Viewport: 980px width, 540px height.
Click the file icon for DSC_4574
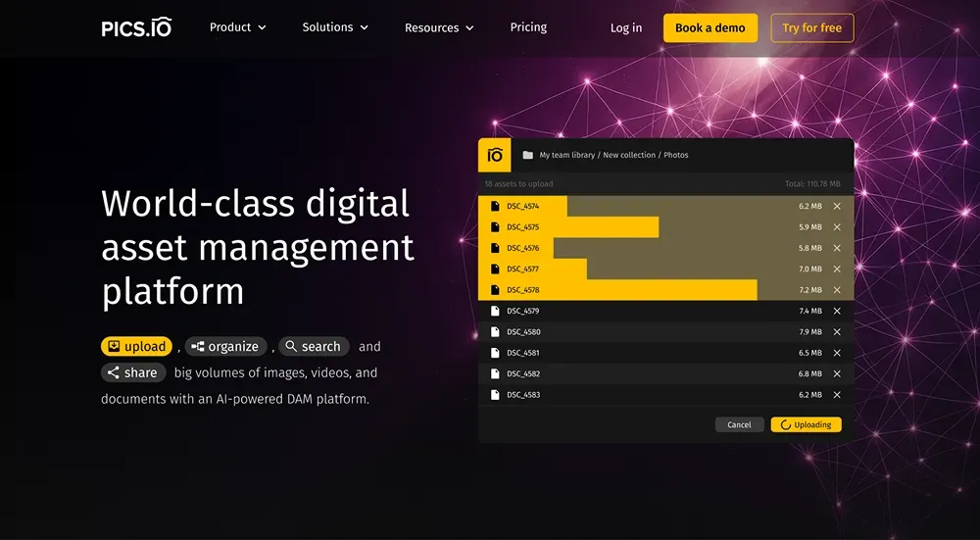tap(495, 206)
